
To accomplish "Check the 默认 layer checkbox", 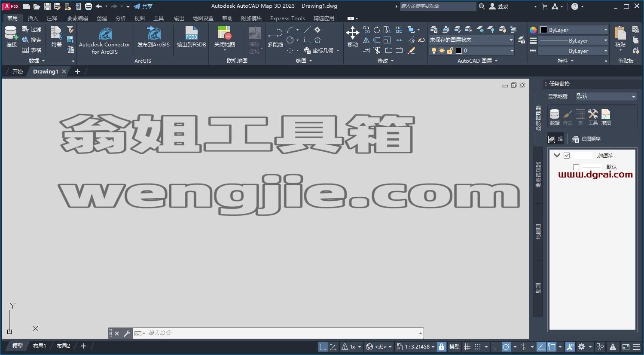I will [x=576, y=167].
